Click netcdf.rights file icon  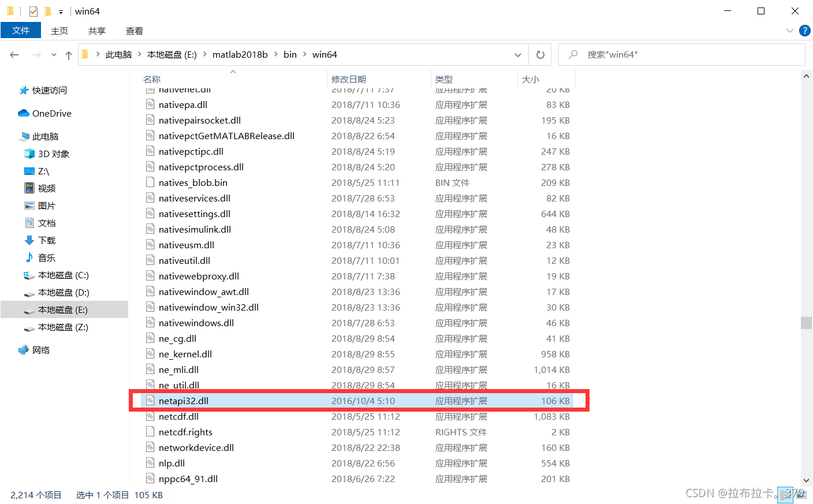pyautogui.click(x=150, y=431)
